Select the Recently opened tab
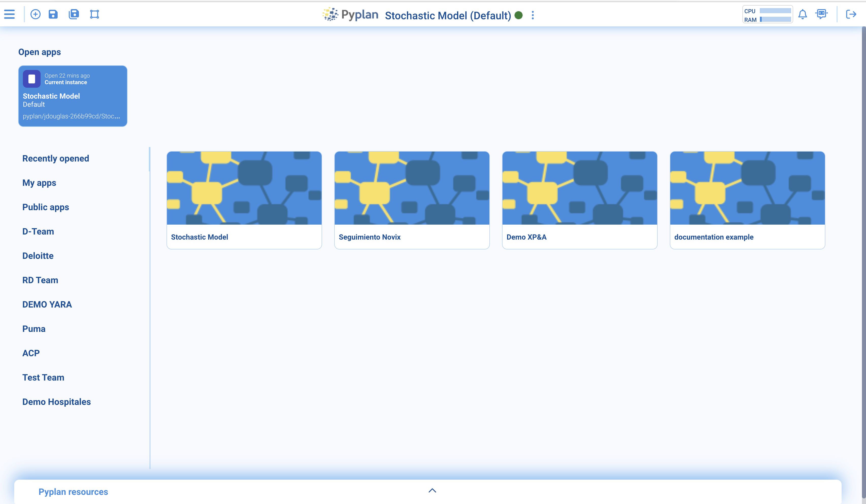 56,158
